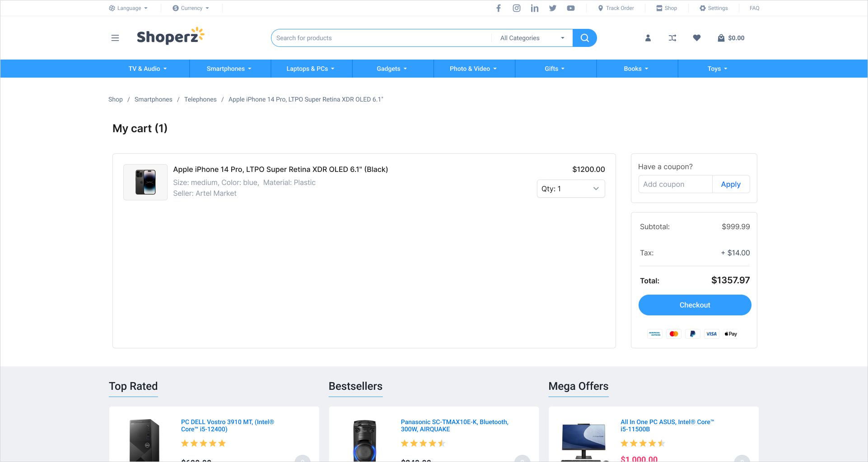Open the Panasonic speaker product image
The image size is (868, 462).
(364, 441)
